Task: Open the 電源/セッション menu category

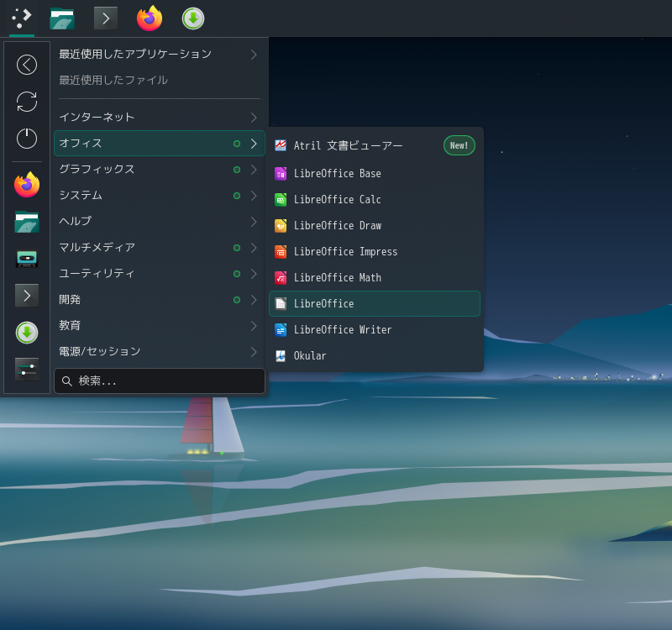Action: point(160,352)
